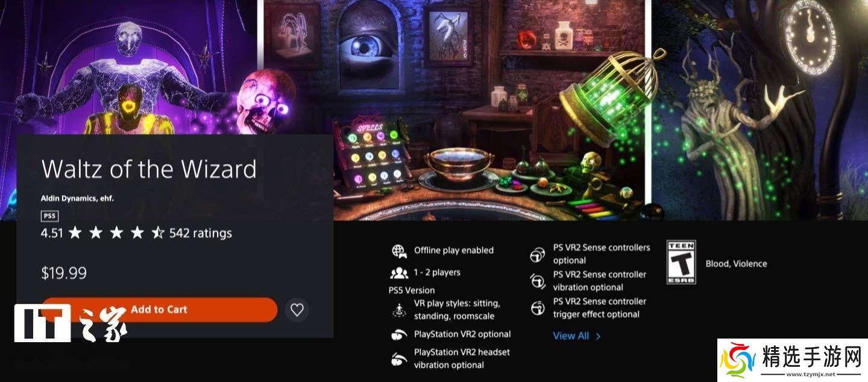The width and height of the screenshot is (868, 382).
Task: Select the PS5 platform tag
Action: pyautogui.click(x=49, y=216)
